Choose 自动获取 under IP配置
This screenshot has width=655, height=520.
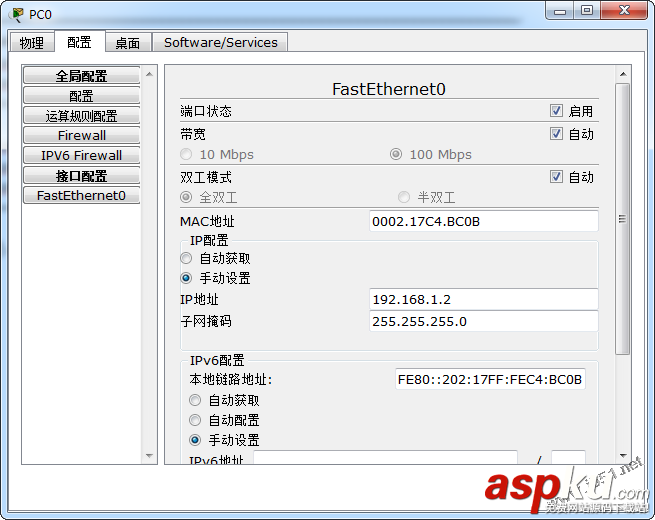(186, 258)
